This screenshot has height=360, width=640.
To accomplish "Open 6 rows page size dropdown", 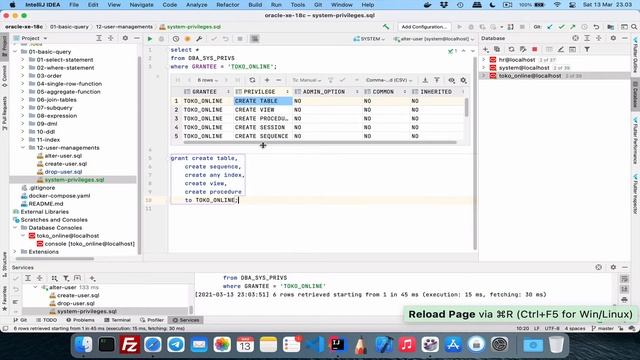I will click(x=207, y=80).
